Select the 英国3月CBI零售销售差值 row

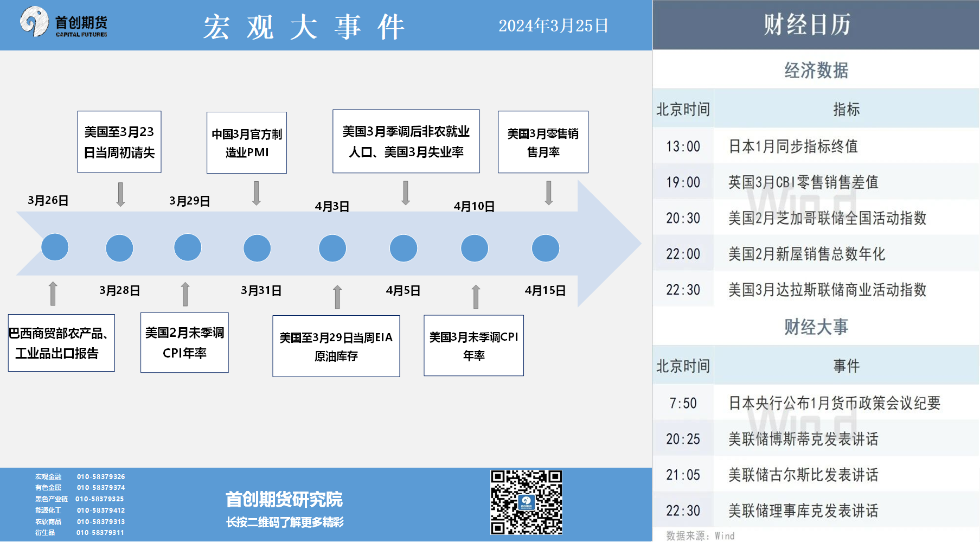point(816,182)
